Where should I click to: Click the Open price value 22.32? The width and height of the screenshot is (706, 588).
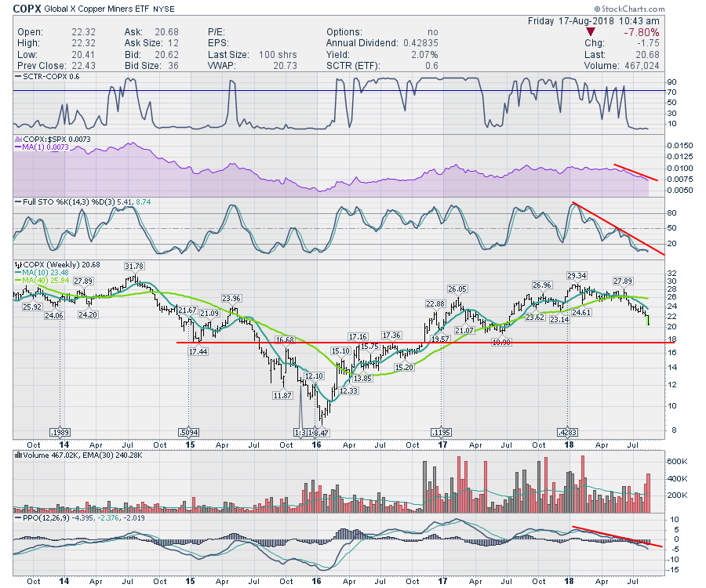pos(83,32)
